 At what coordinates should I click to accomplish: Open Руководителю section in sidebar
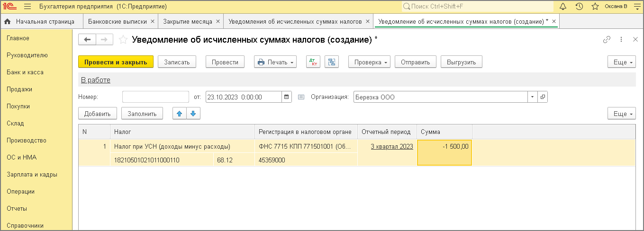click(27, 55)
